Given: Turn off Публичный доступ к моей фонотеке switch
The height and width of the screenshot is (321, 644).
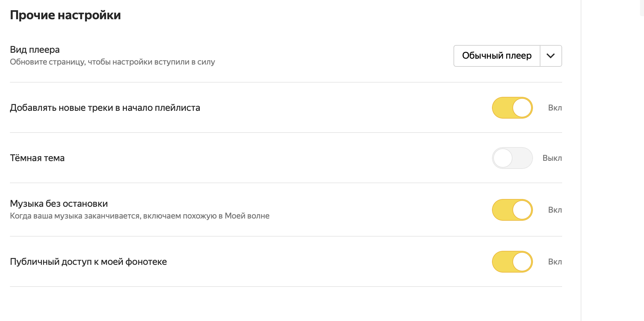Looking at the screenshot, I should (512, 262).
